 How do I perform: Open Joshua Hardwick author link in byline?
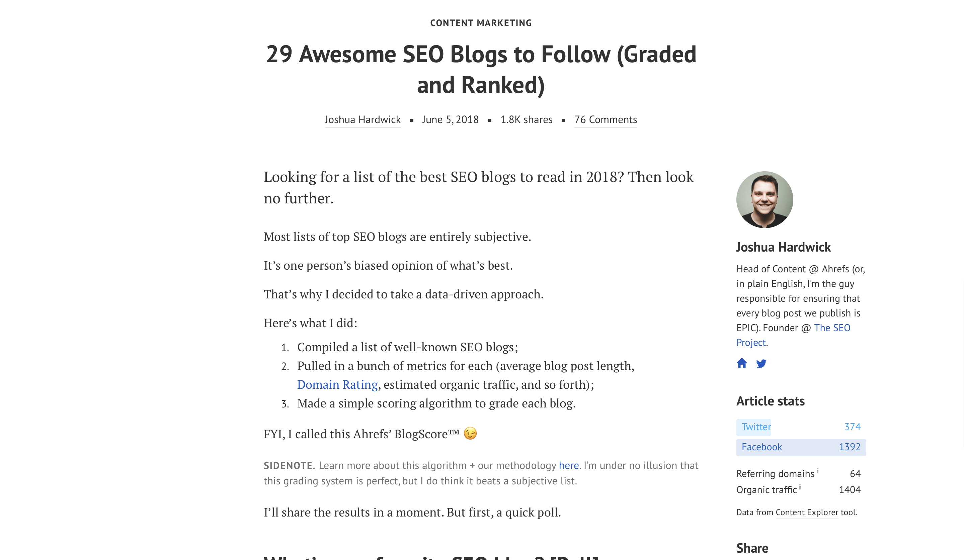363,120
